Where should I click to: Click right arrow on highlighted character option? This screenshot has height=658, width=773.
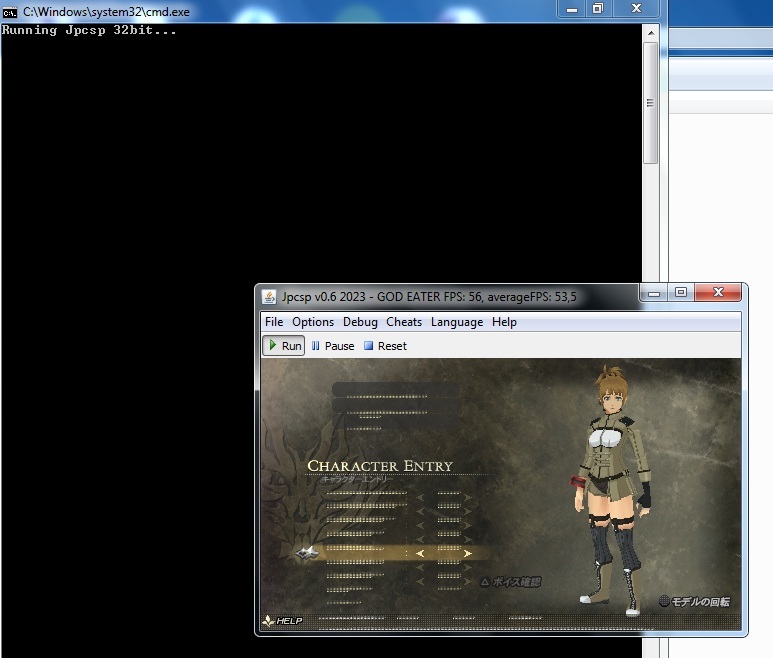tap(467, 553)
